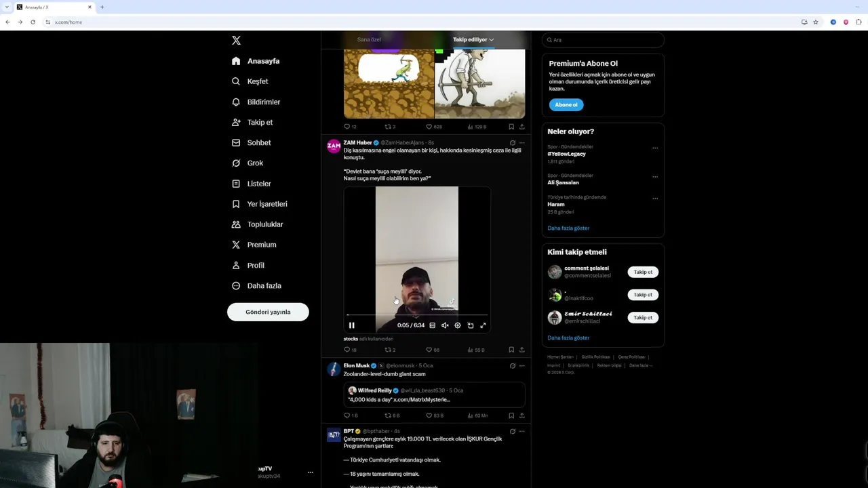The width and height of the screenshot is (868, 488).
Task: Seek on the video progress bar
Action: pos(417,315)
